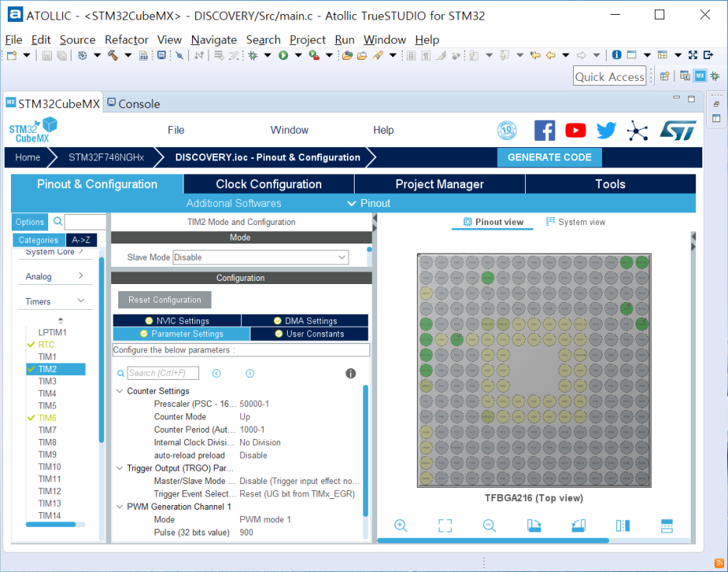The image size is (728, 572).
Task: Open the Facebook icon in CubeMX header
Action: (544, 131)
